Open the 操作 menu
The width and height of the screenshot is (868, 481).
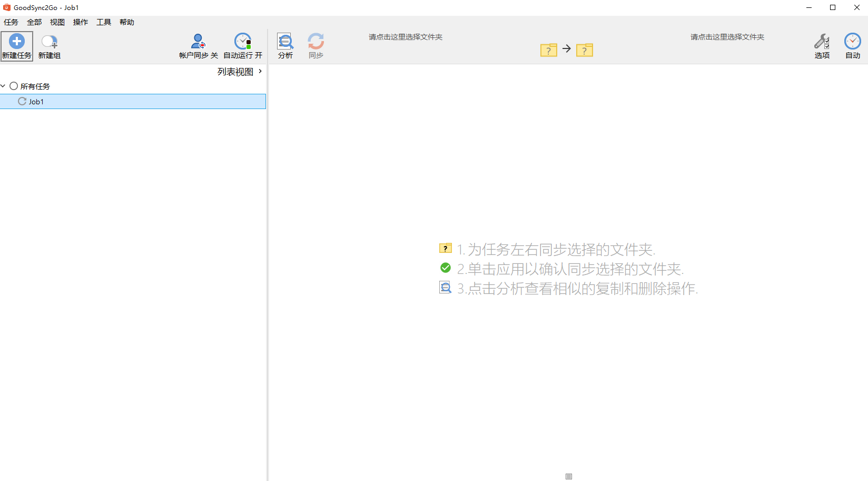pos(81,22)
